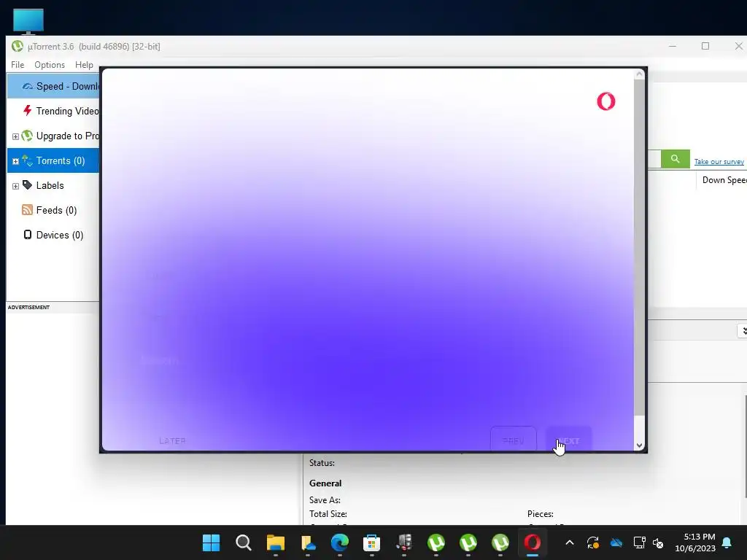Select the Torrents arrows icon in sidebar
This screenshot has width=747, height=560.
click(27, 160)
